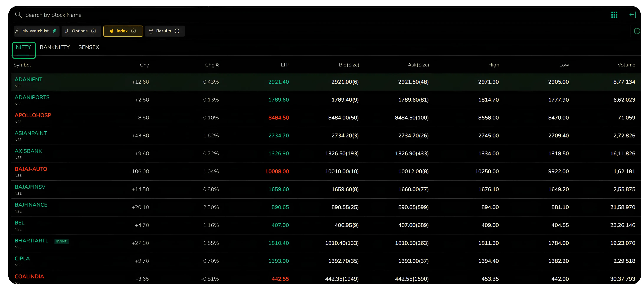This screenshot has height=295, width=644.
Task: Open the ASIANPAINT stock symbol
Action: [x=31, y=133]
